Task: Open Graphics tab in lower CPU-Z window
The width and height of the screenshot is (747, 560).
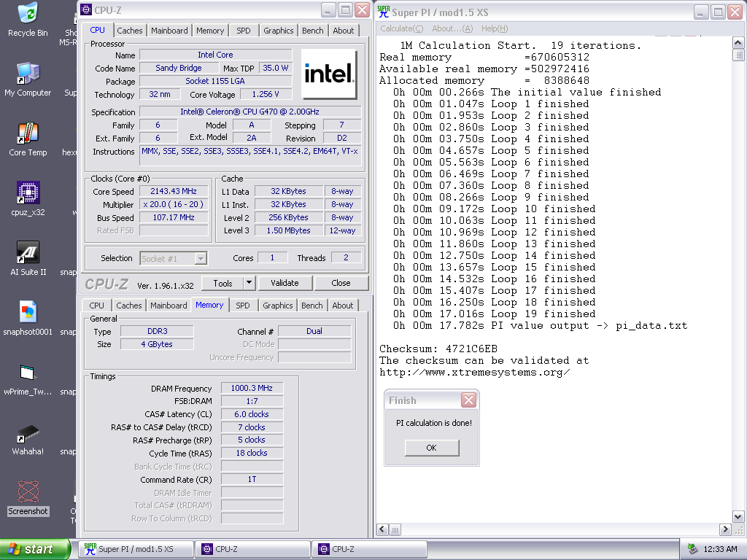Action: tap(278, 306)
